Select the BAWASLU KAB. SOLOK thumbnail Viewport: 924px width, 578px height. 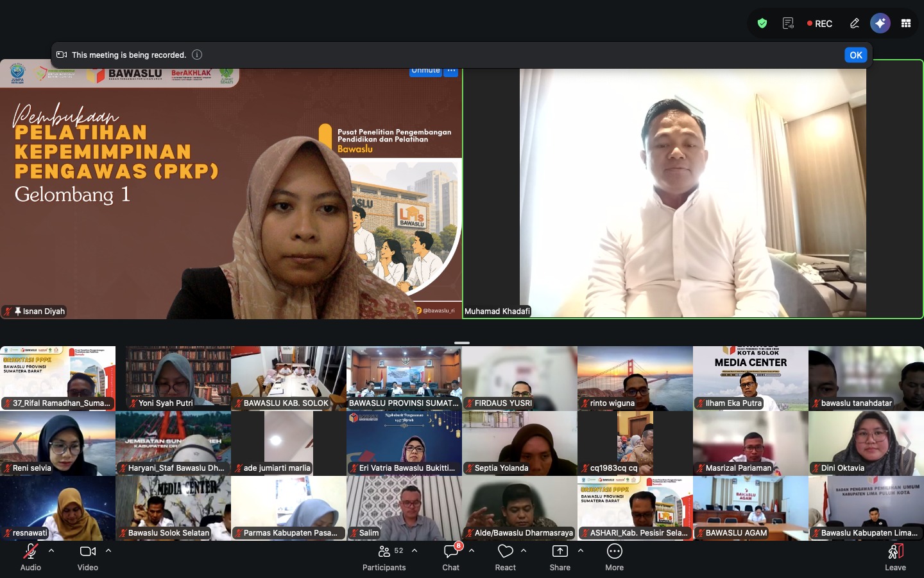coord(289,378)
